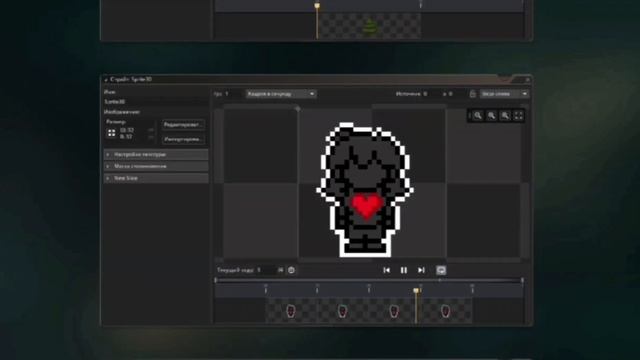Image resolution: width=640 pixels, height=360 pixels.
Task: Click the sprite size grid icon
Action: click(x=111, y=133)
